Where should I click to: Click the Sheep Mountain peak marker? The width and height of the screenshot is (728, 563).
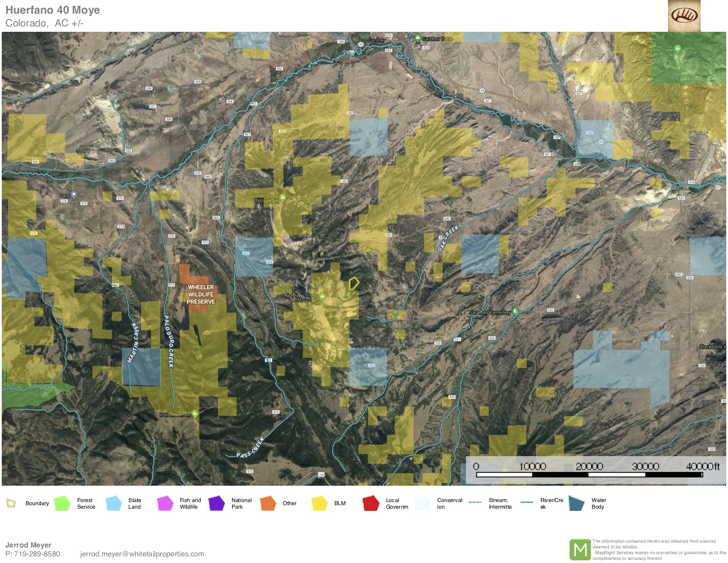tap(323, 296)
